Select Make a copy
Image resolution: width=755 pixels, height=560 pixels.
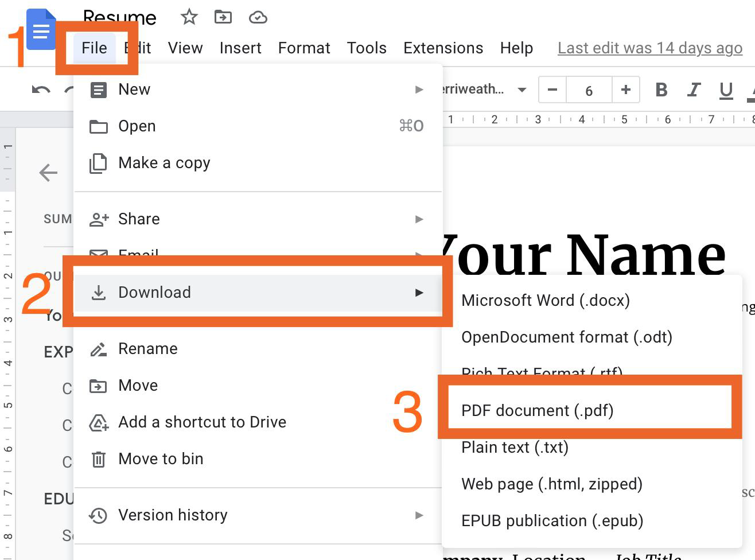(x=258, y=163)
